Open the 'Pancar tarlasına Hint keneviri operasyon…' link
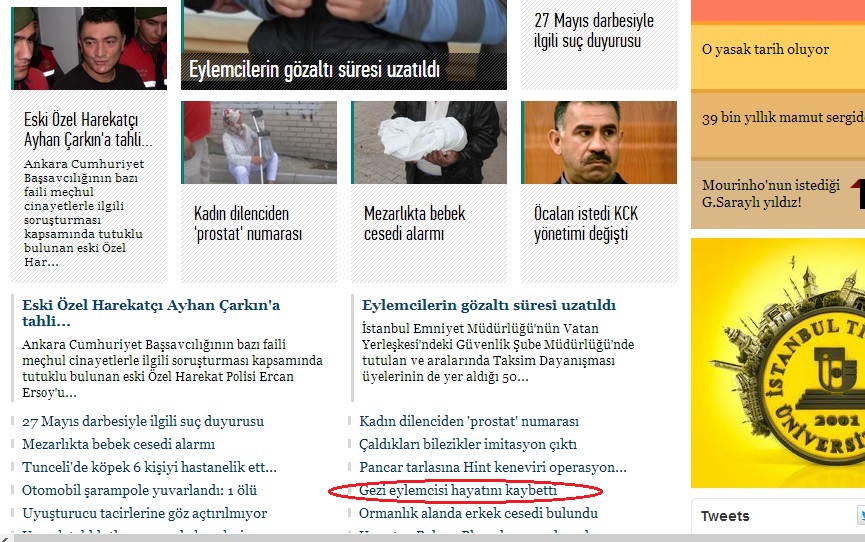The image size is (865, 542). (x=493, y=467)
